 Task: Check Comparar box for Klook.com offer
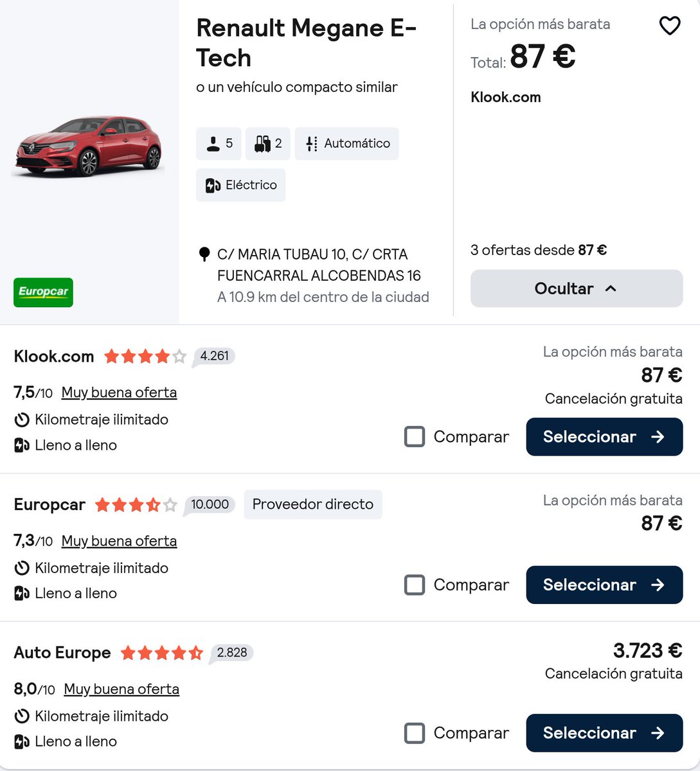point(415,437)
